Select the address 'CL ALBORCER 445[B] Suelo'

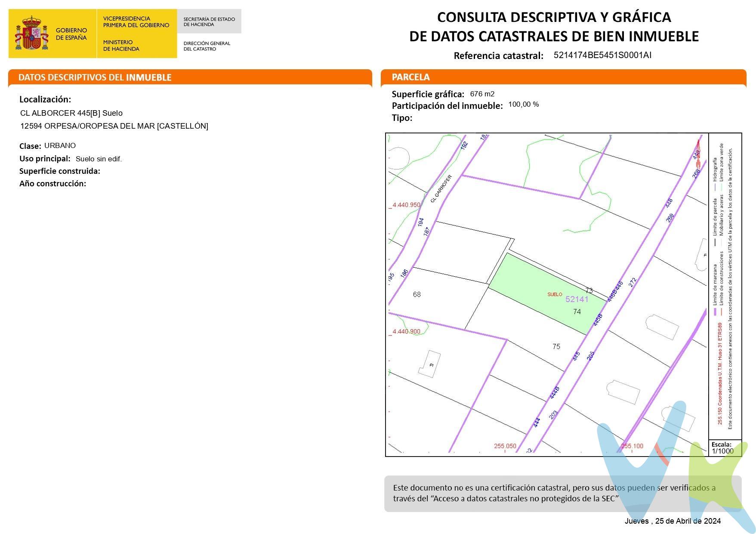71,113
